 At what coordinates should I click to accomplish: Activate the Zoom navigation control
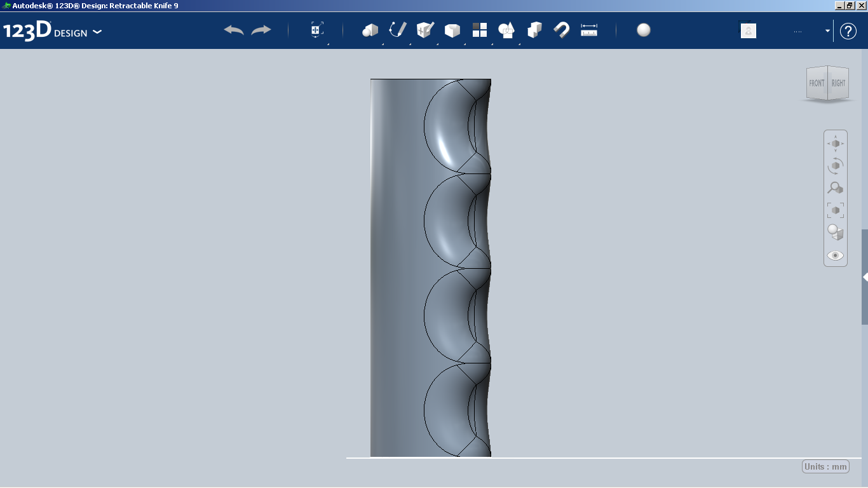(836, 187)
